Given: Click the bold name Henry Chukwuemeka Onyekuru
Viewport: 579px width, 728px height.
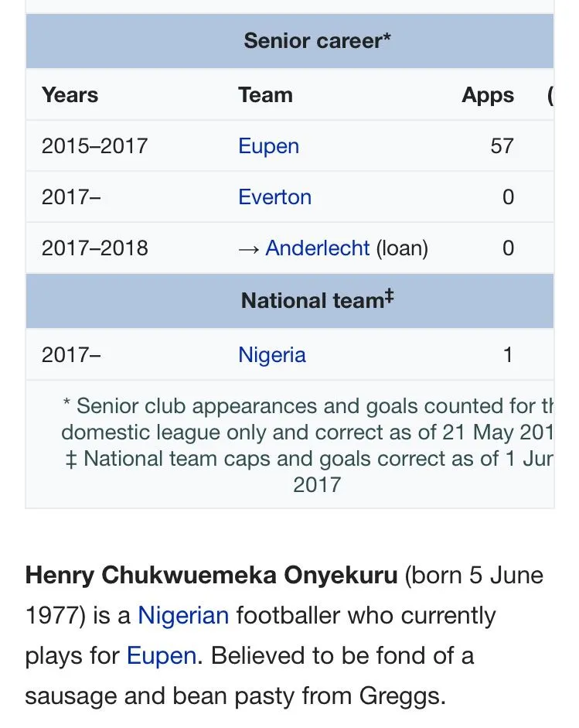Looking at the screenshot, I should pos(211,576).
